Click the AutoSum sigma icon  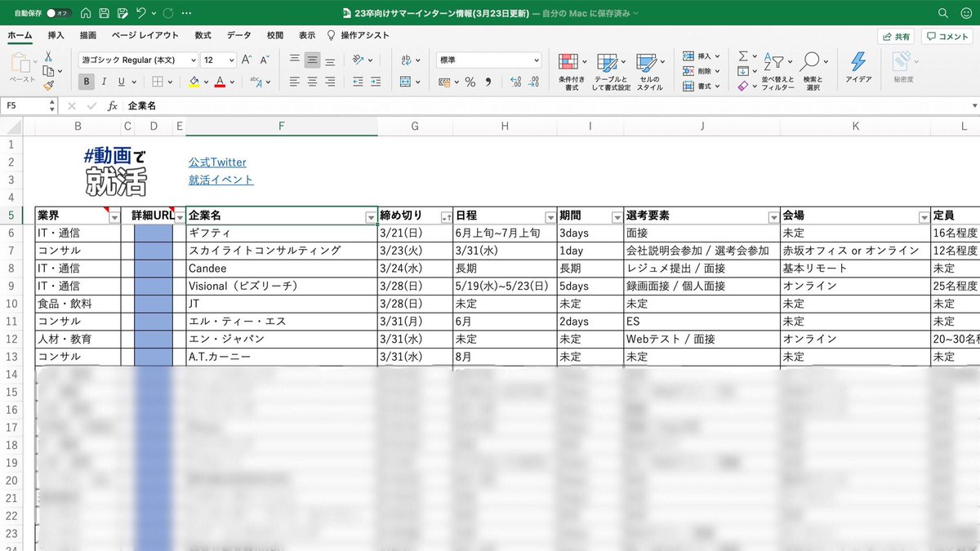pos(743,56)
